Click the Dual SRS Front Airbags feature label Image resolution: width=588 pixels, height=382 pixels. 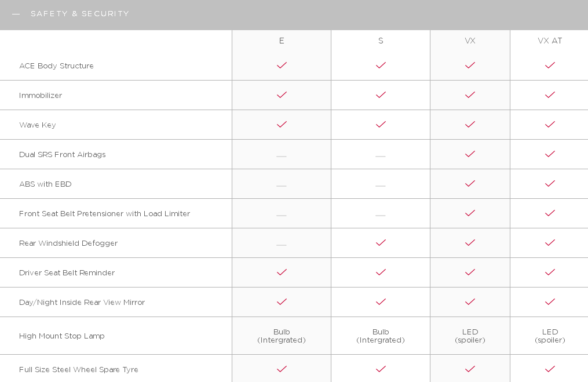[62, 155]
